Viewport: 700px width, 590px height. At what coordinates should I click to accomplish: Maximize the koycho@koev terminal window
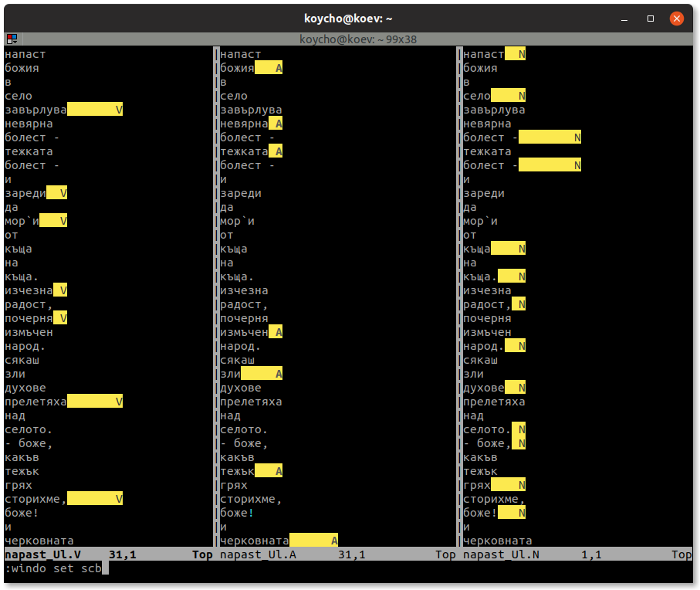[x=651, y=19]
